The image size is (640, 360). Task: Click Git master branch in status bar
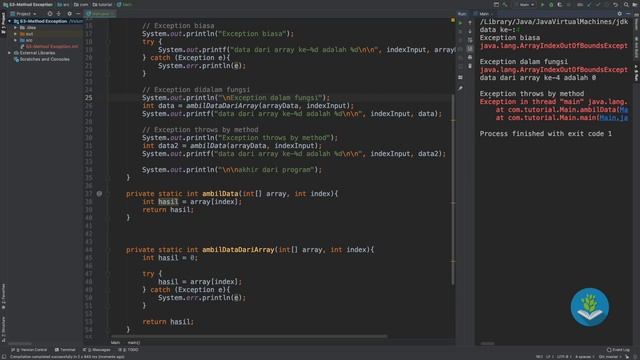pyautogui.click(x=609, y=357)
